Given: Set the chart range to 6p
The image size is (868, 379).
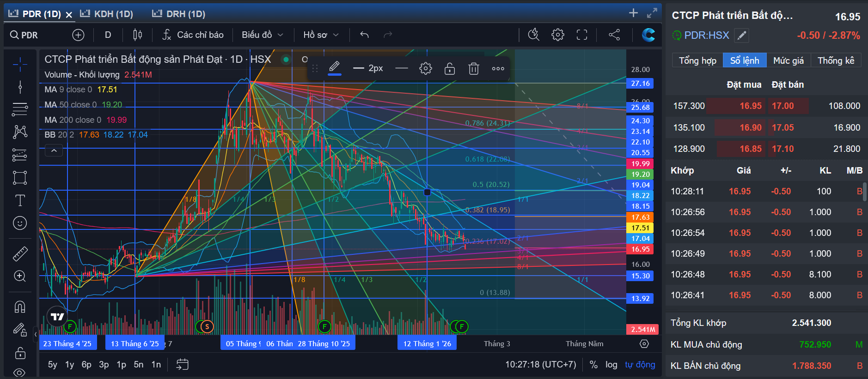Looking at the screenshot, I should pos(86,365).
